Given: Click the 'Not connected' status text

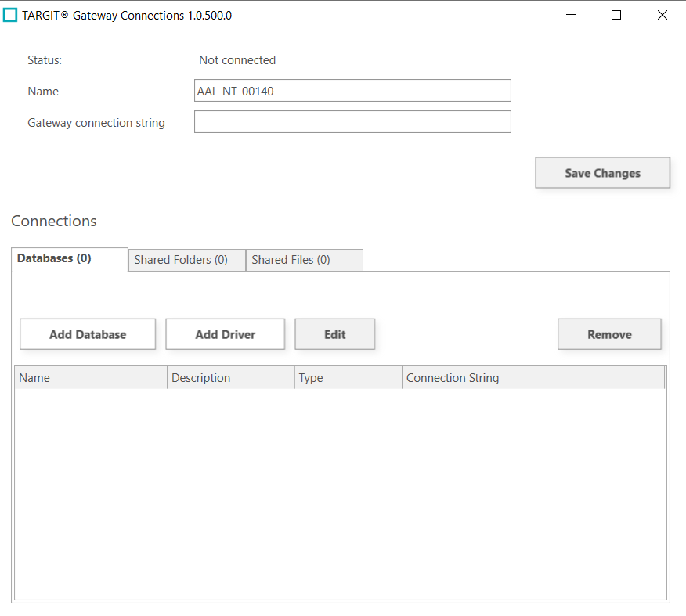Looking at the screenshot, I should [x=237, y=60].
